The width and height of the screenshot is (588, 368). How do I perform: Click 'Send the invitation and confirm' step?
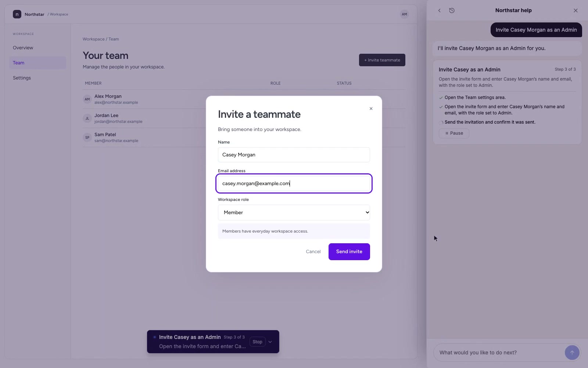point(490,122)
